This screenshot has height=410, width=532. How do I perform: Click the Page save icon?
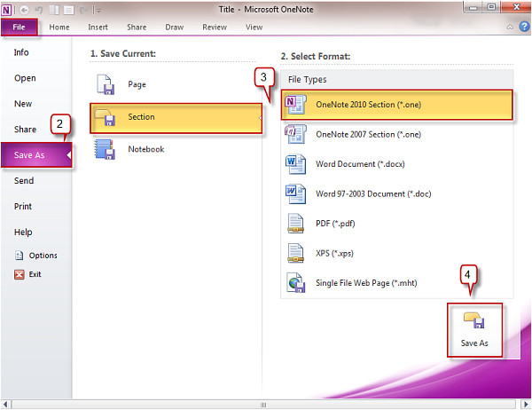tap(106, 84)
